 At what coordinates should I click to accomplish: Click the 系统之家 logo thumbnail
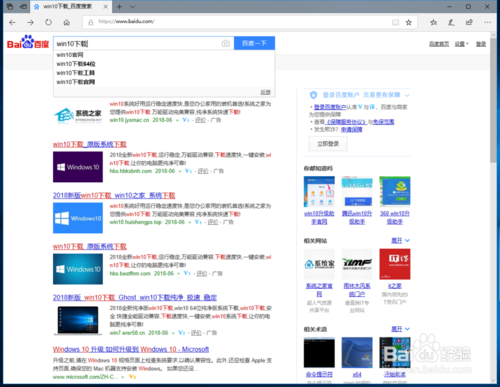pos(78,115)
